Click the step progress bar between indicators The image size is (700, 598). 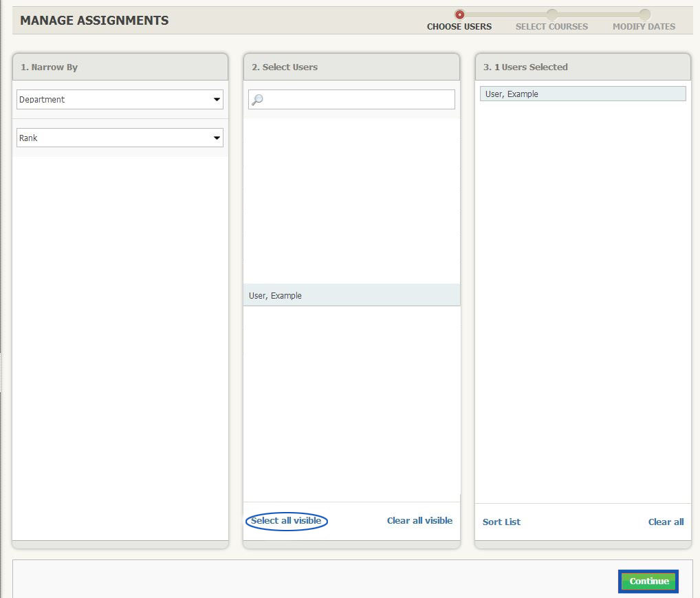tap(505, 13)
